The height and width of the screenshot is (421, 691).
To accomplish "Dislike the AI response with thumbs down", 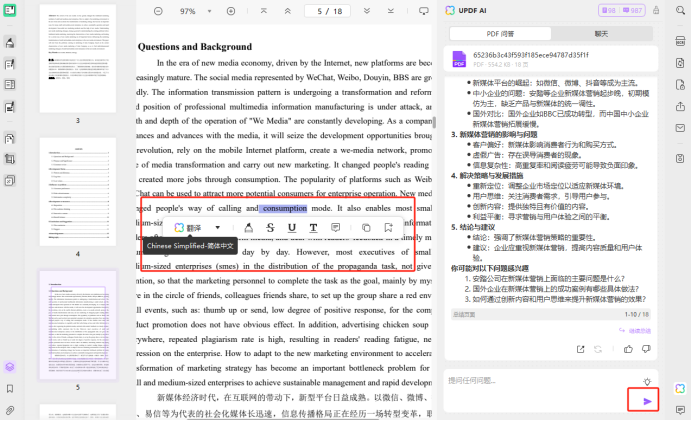I will pyautogui.click(x=646, y=349).
